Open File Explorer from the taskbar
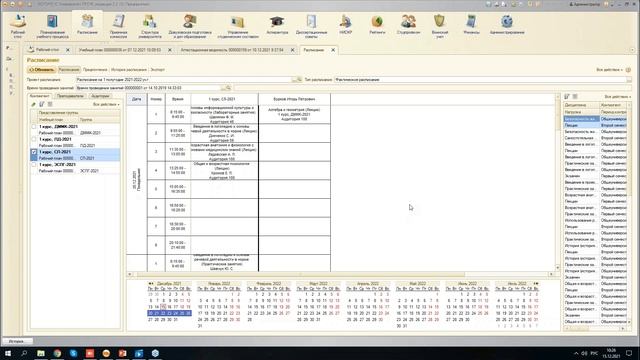640x360 pixels. (x=41, y=353)
